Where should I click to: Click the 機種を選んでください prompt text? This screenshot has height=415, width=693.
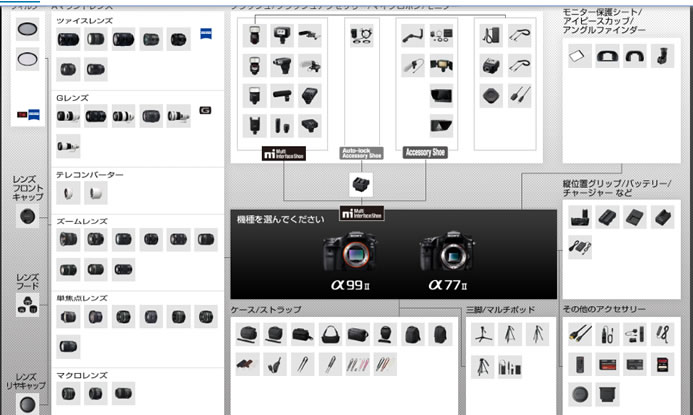pos(281,219)
